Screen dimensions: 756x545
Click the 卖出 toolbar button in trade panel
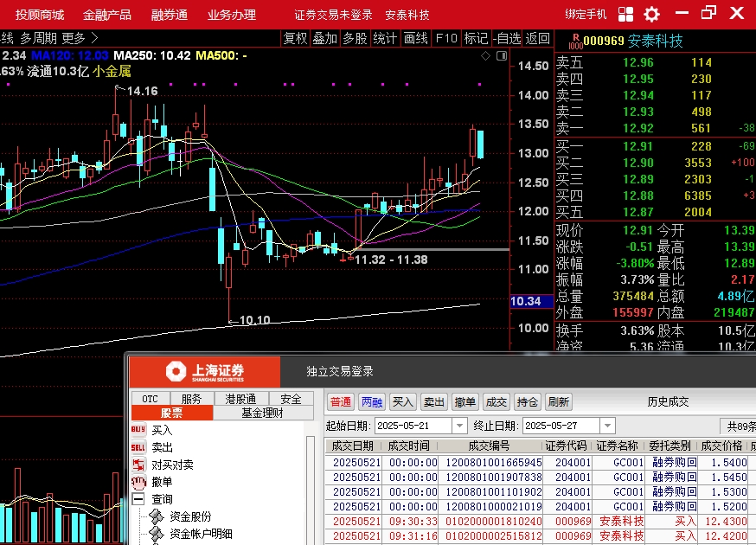coord(434,401)
